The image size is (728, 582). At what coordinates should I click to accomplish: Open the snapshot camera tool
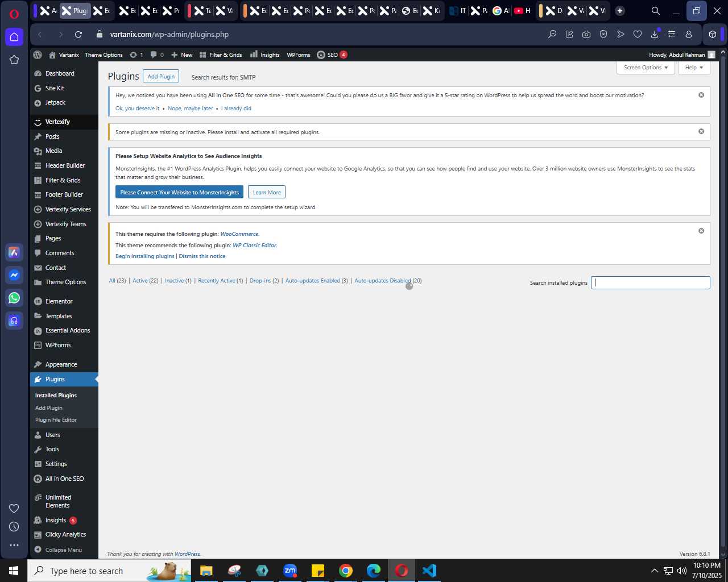point(586,35)
